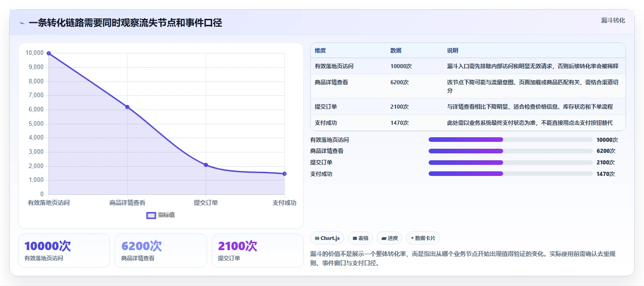
Task: Click the 表格 chip
Action: pos(360,238)
